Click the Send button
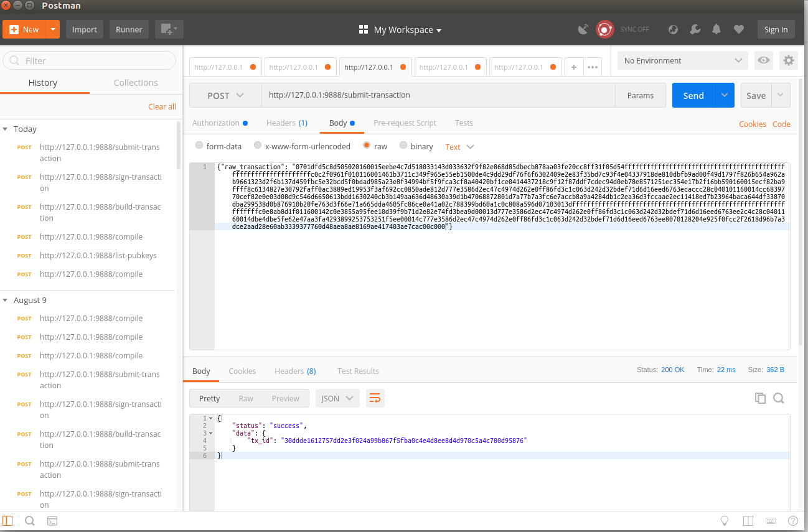The width and height of the screenshot is (808, 532). click(693, 95)
